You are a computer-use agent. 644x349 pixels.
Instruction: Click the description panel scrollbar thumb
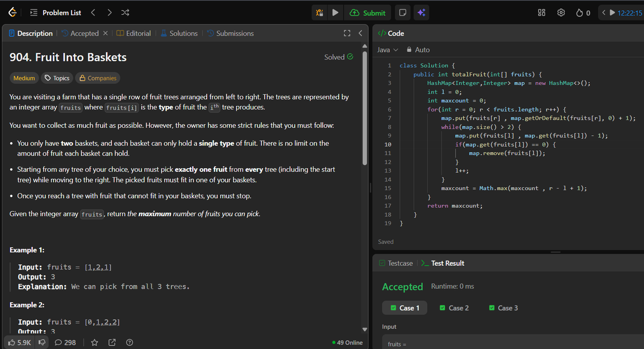365,107
